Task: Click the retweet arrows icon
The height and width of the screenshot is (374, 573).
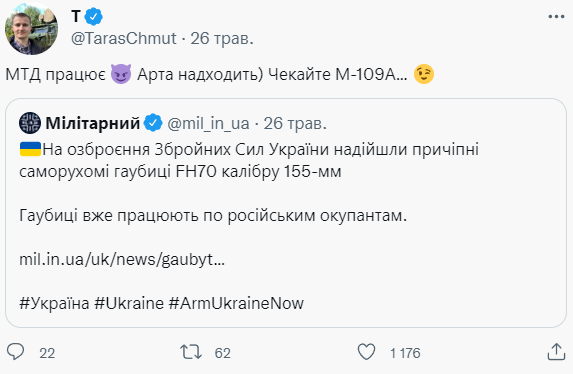Action: [191, 352]
